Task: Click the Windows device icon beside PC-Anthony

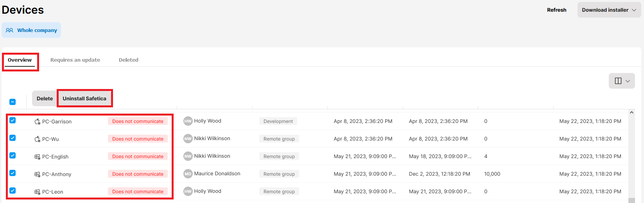Action: point(38,174)
